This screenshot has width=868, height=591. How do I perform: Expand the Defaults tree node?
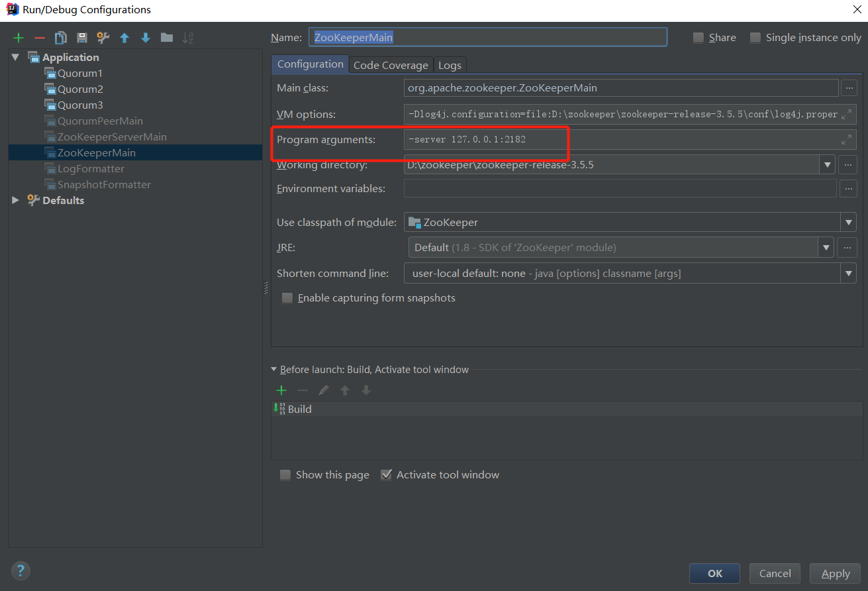coord(16,200)
